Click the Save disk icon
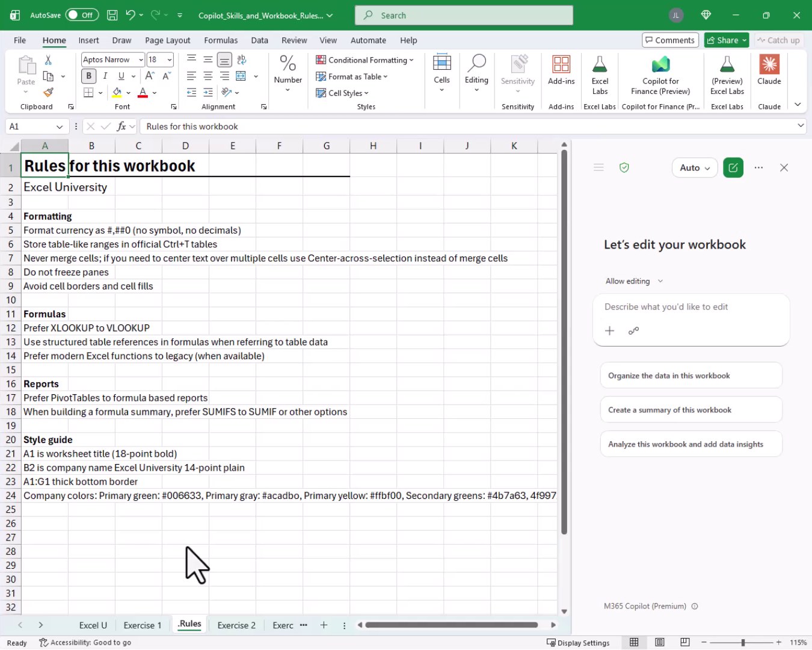 [112, 15]
